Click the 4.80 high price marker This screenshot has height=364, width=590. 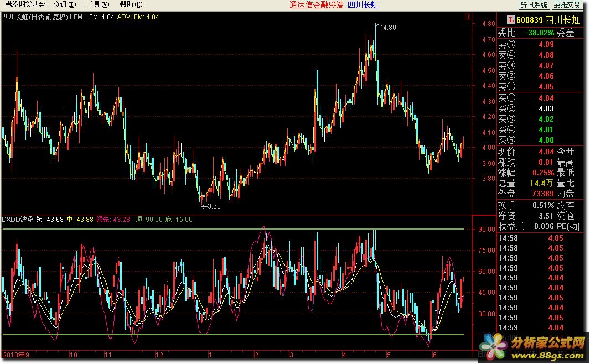click(390, 28)
